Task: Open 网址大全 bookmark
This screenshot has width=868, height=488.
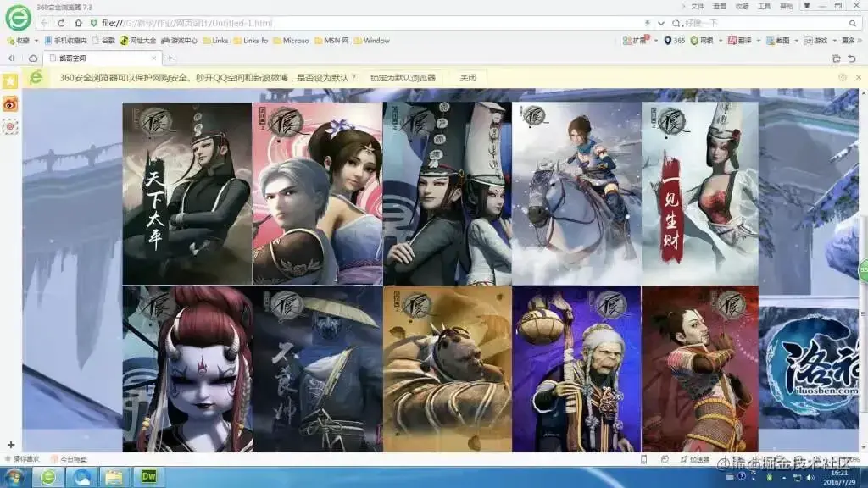Action: point(138,41)
